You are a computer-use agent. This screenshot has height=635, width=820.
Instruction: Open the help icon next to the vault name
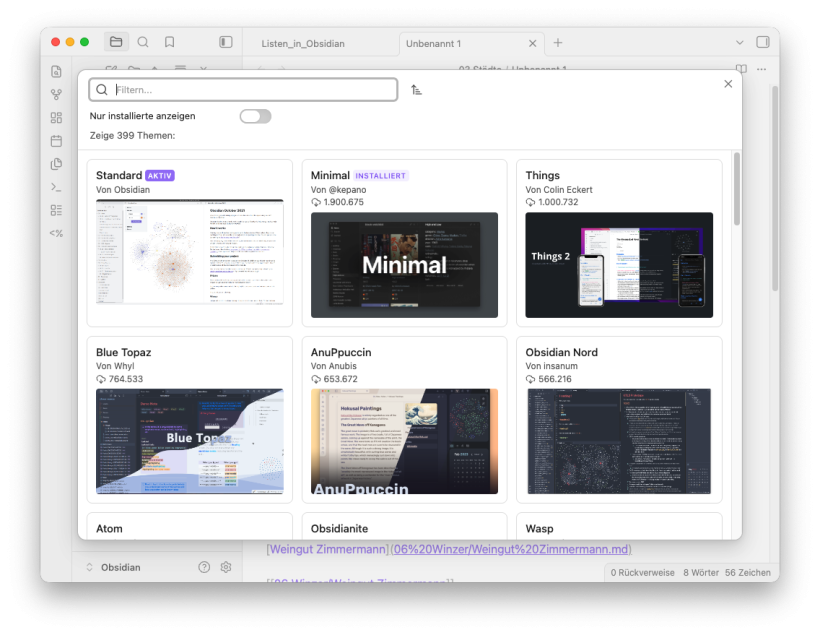click(204, 567)
